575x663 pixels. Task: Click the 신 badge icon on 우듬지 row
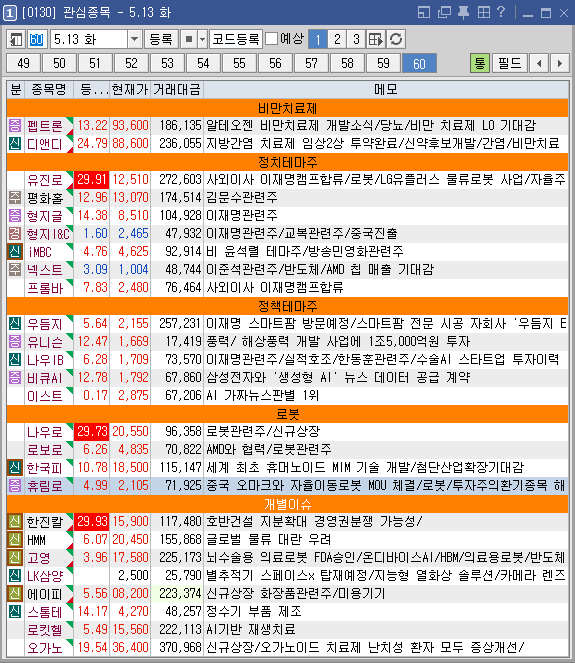click(x=15, y=323)
